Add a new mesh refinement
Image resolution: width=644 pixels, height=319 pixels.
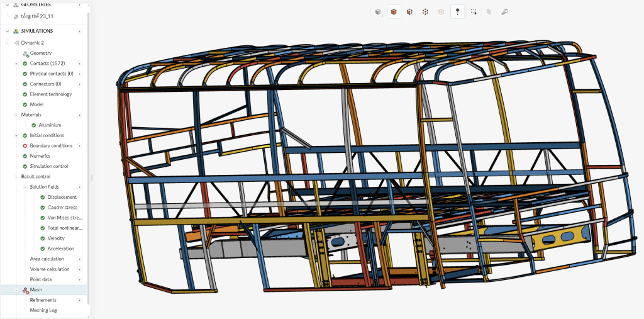79,300
